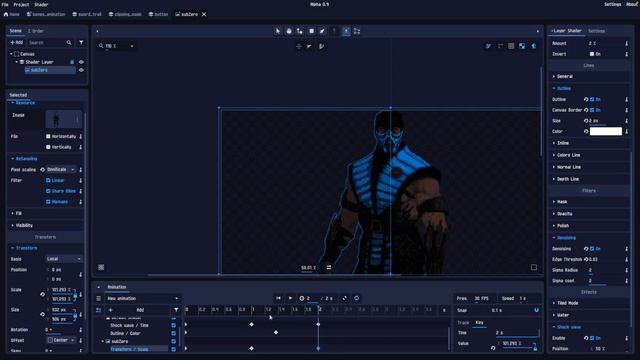Open the Transform Basis Local dropdown
640x360 pixels.
pos(63,259)
